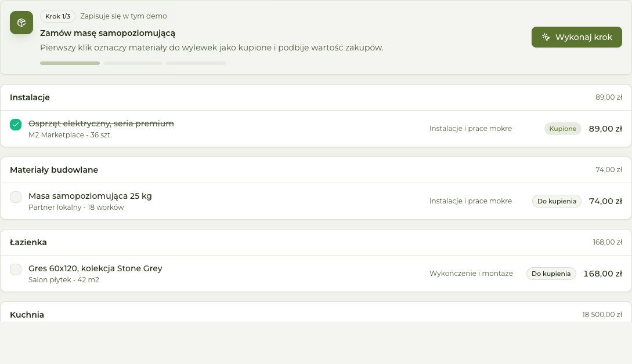Click the 'Zamów masę samopoziomującą' heading

(107, 33)
